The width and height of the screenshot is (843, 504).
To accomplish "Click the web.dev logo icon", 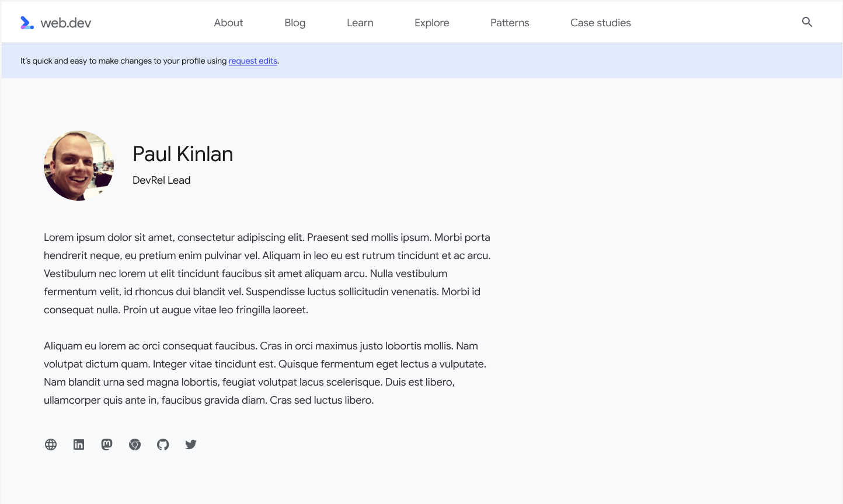I will pyautogui.click(x=27, y=22).
